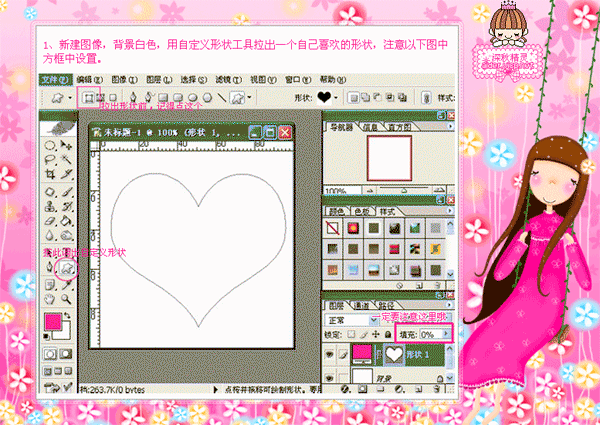Pick the foreground pink color swatch
This screenshot has height=425, width=600.
pos(53,321)
